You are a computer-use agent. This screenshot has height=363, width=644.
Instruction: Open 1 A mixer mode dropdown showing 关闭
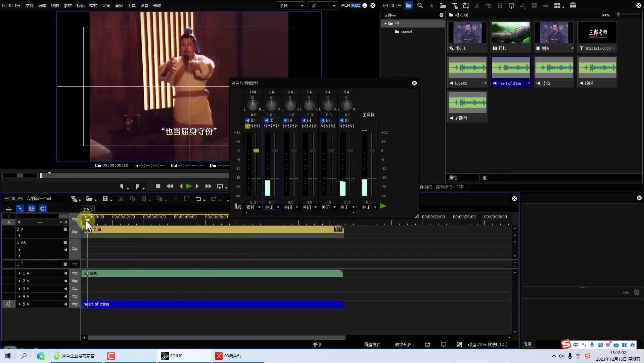[272, 207]
